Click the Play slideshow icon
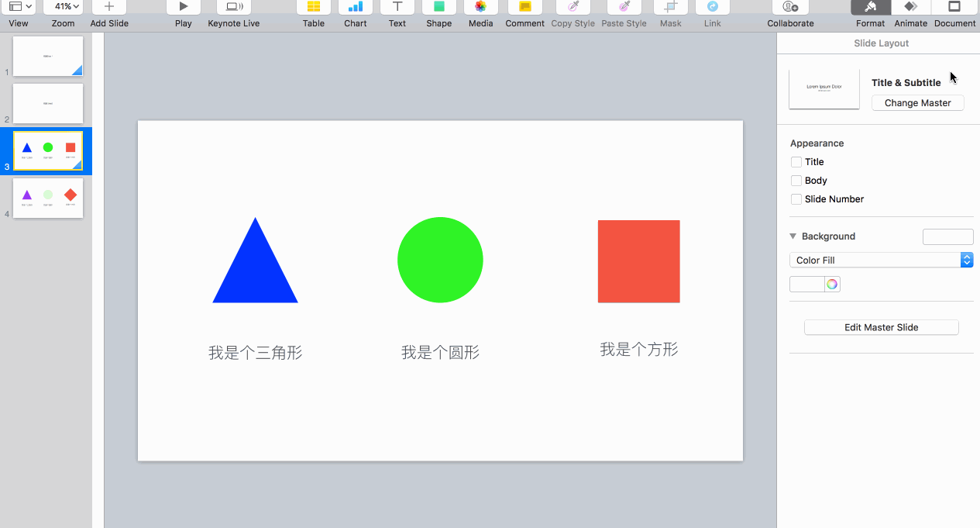Screen dimensions: 980x528 point(184,7)
